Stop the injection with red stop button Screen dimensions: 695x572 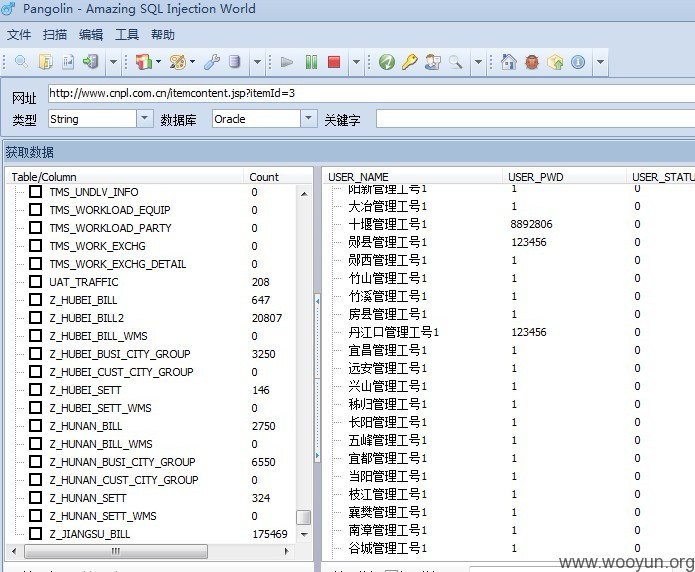click(334, 62)
